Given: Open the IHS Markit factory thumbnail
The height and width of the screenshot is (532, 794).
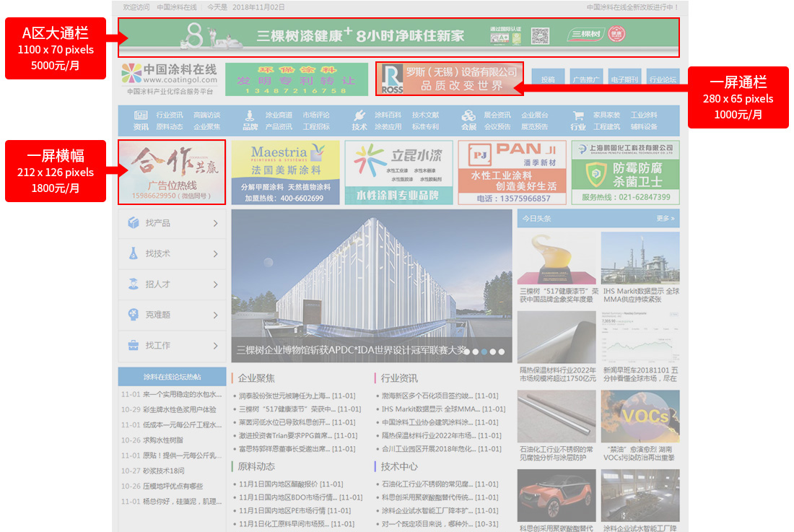Looking at the screenshot, I should click(x=640, y=258).
